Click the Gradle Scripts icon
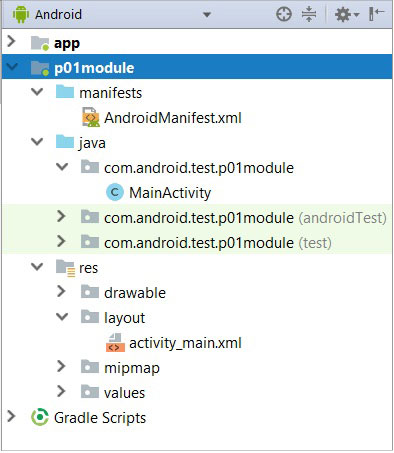This screenshot has width=394, height=453. click(40, 417)
